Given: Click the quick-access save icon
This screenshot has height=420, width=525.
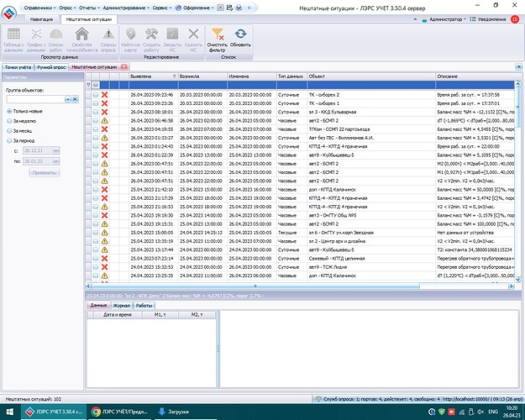Looking at the screenshot, I should pos(229,8).
